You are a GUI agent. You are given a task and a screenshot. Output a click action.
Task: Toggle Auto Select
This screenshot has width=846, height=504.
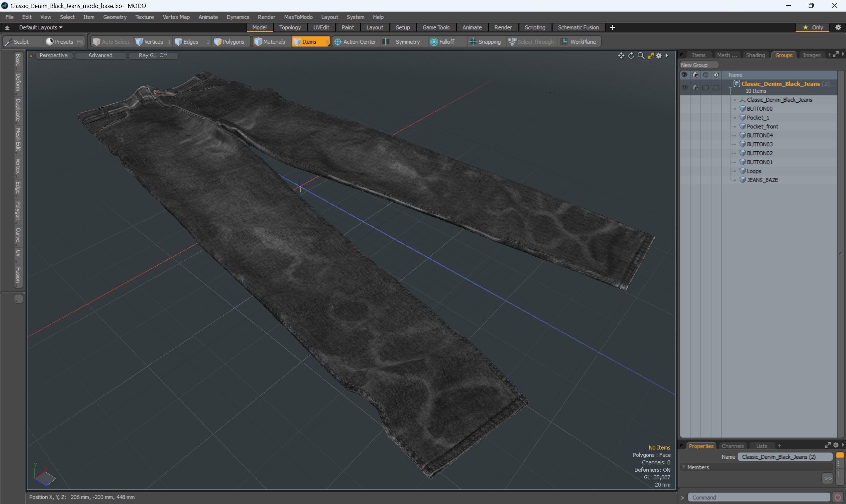[111, 41]
